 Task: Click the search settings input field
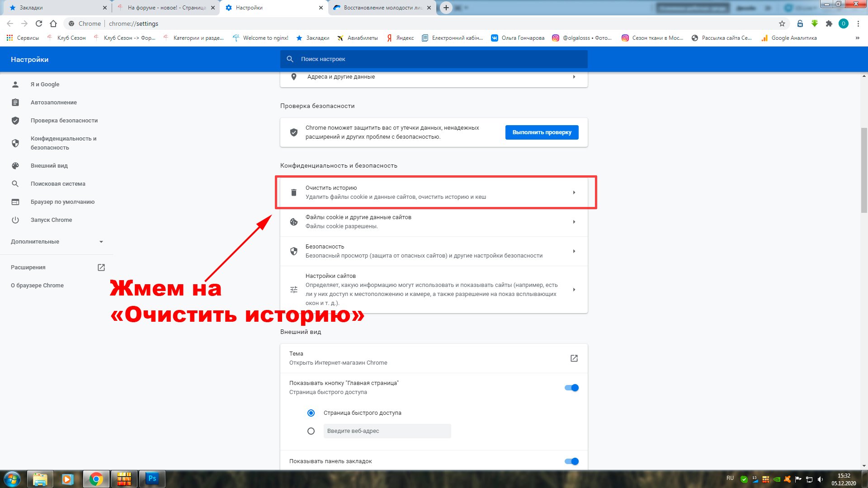click(x=434, y=59)
